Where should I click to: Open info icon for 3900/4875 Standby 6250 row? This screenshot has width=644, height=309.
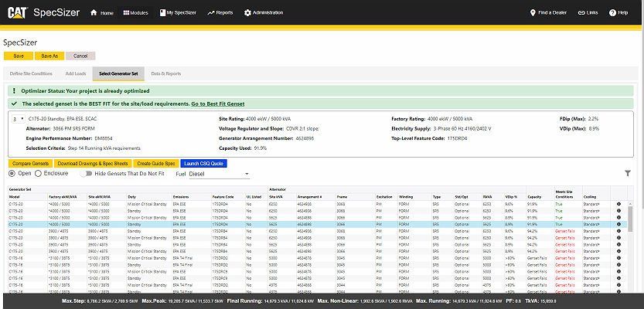[618, 231]
